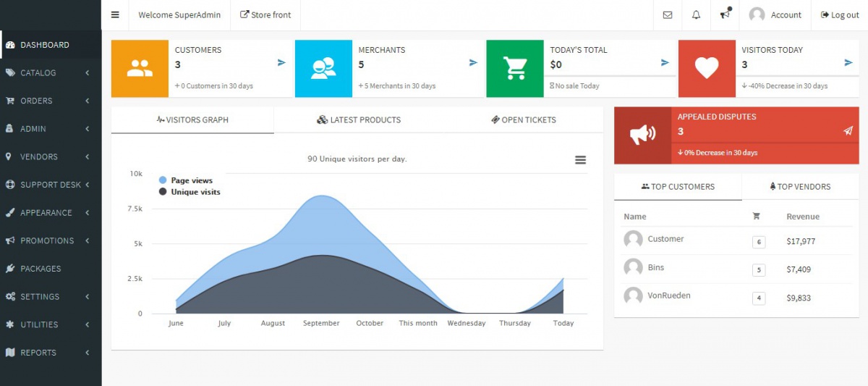This screenshot has height=386, width=868.
Task: Open the megaphone announcements icon
Action: click(x=725, y=15)
